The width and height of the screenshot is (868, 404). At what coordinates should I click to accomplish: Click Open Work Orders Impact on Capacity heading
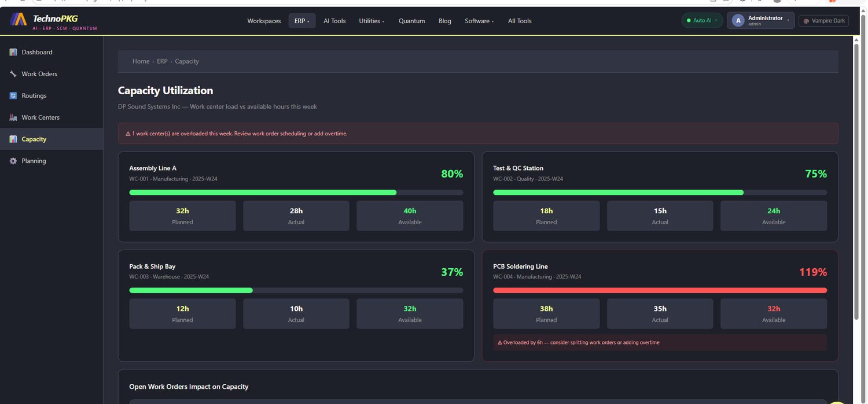[x=189, y=387]
